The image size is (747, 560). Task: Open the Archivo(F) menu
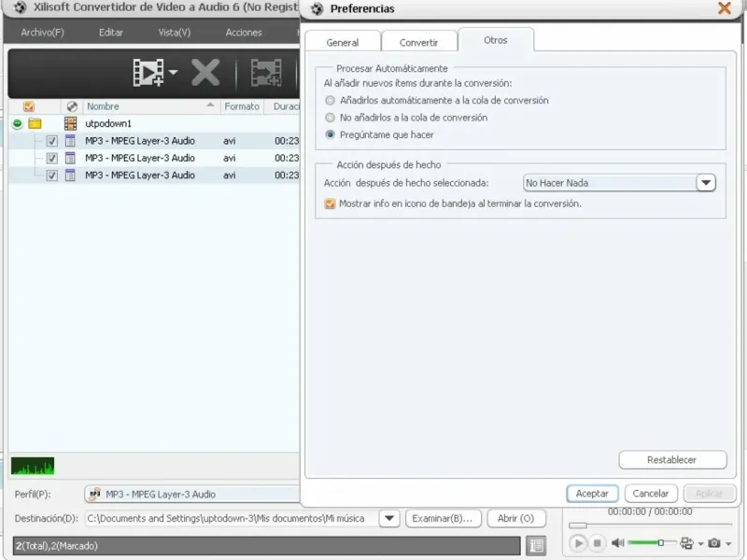point(42,33)
